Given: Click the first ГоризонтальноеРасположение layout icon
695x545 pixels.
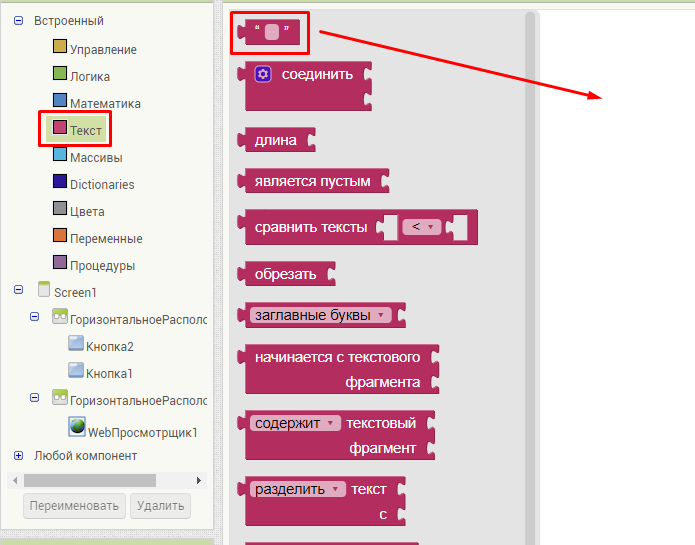Looking at the screenshot, I should click(59, 318).
